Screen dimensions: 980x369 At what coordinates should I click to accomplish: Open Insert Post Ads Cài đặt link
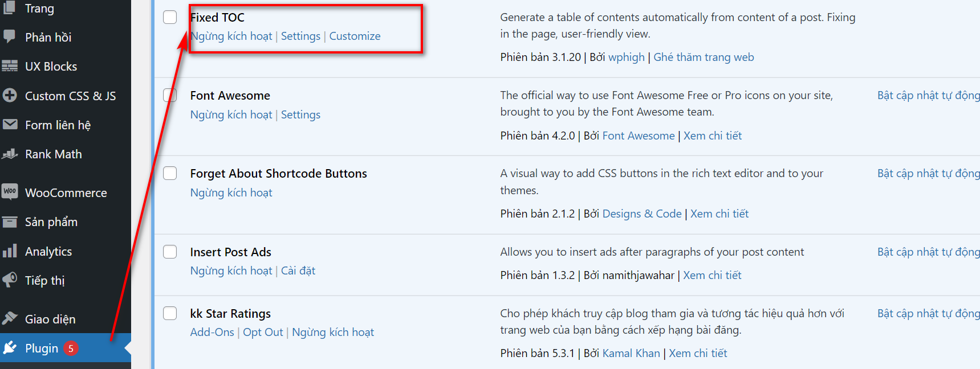click(x=298, y=270)
